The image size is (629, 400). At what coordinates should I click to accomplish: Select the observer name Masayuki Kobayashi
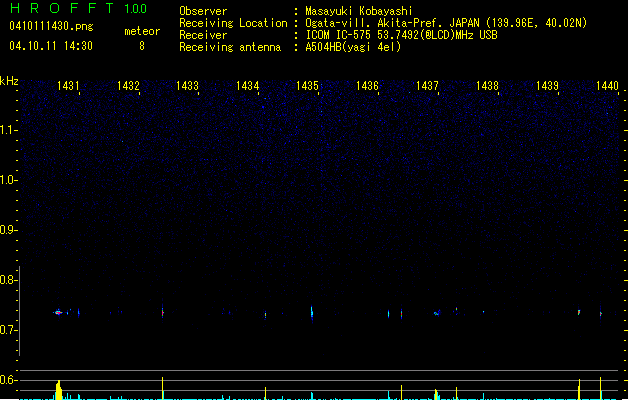pyautogui.click(x=359, y=11)
